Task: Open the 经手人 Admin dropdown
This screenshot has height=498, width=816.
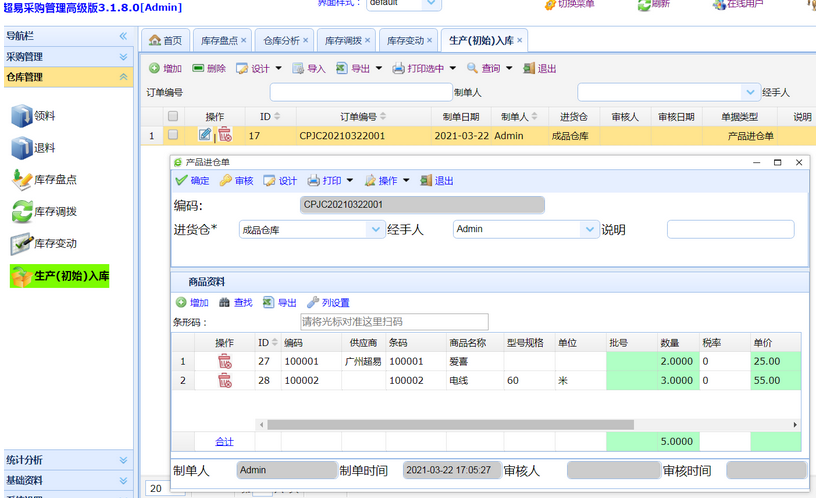Action: tap(589, 229)
